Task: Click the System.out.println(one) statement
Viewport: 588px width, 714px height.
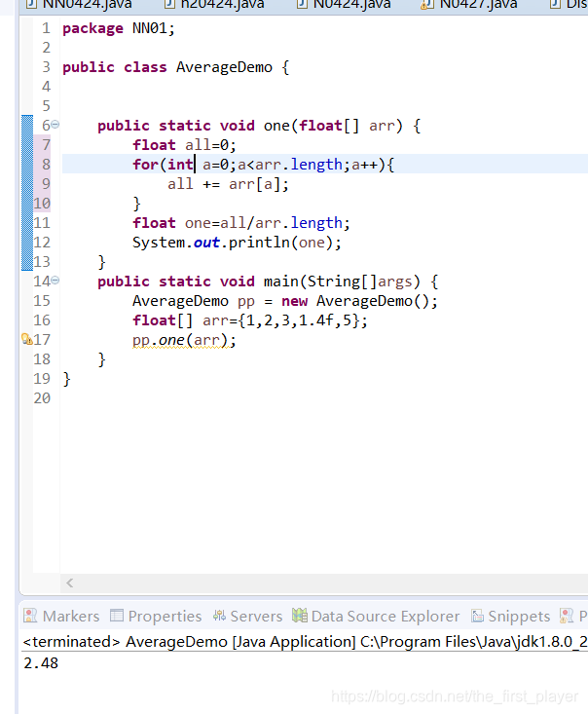Action: coord(237,243)
